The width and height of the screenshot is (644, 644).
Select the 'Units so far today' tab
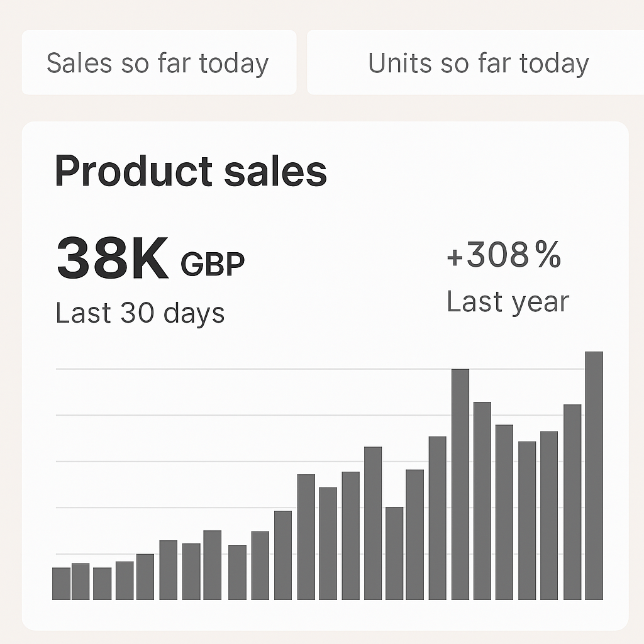[x=478, y=64]
